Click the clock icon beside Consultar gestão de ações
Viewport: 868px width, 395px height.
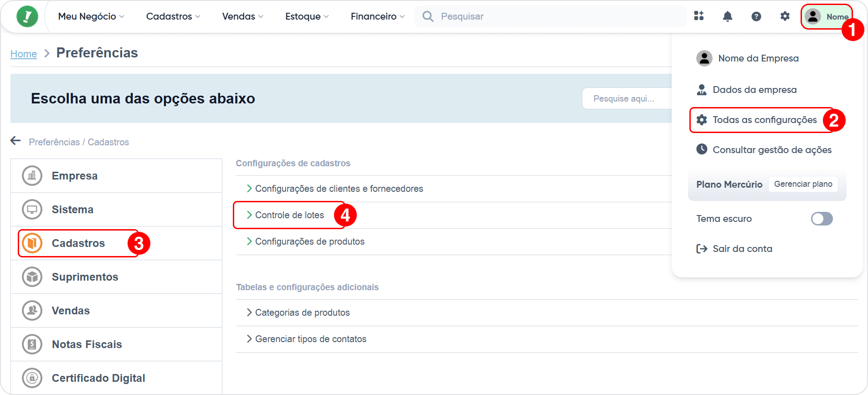click(x=702, y=149)
